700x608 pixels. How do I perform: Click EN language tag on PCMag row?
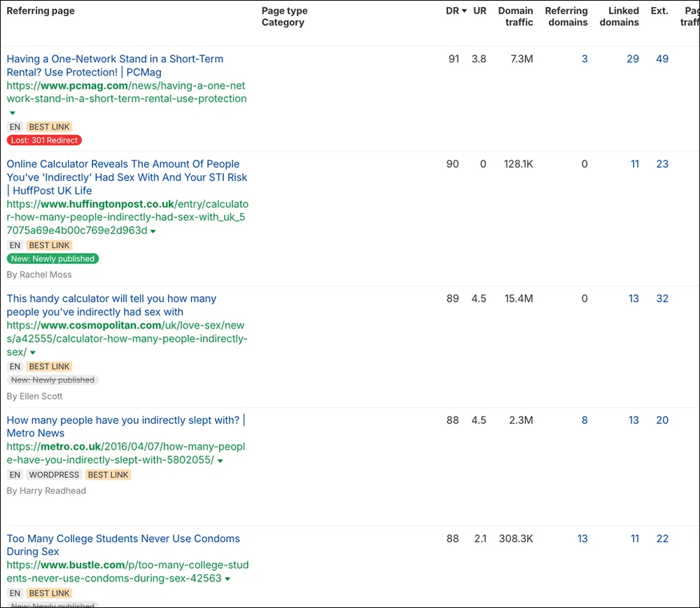pos(15,127)
